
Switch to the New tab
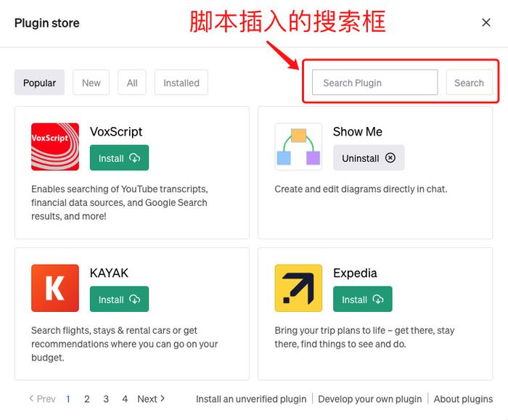(91, 83)
